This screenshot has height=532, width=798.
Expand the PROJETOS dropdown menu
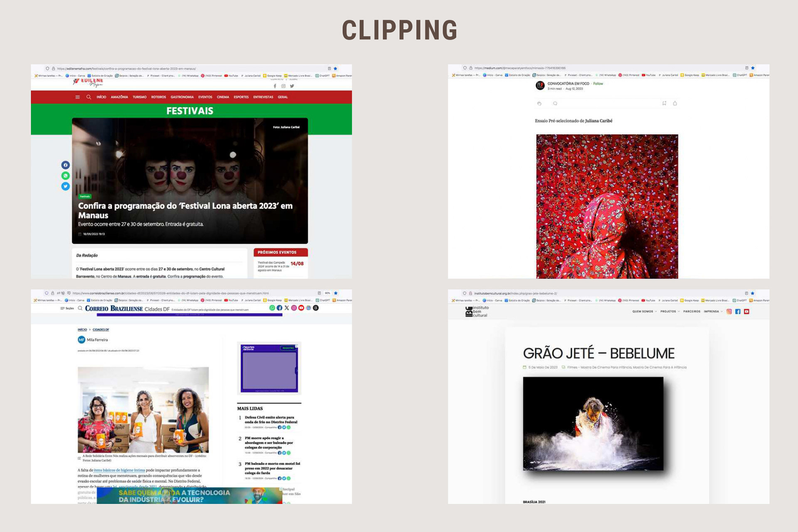point(670,311)
